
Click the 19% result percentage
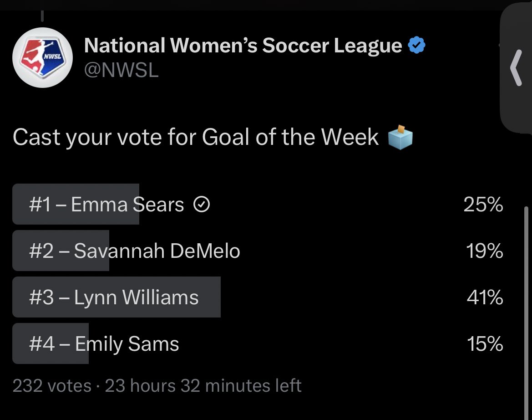[x=485, y=251]
